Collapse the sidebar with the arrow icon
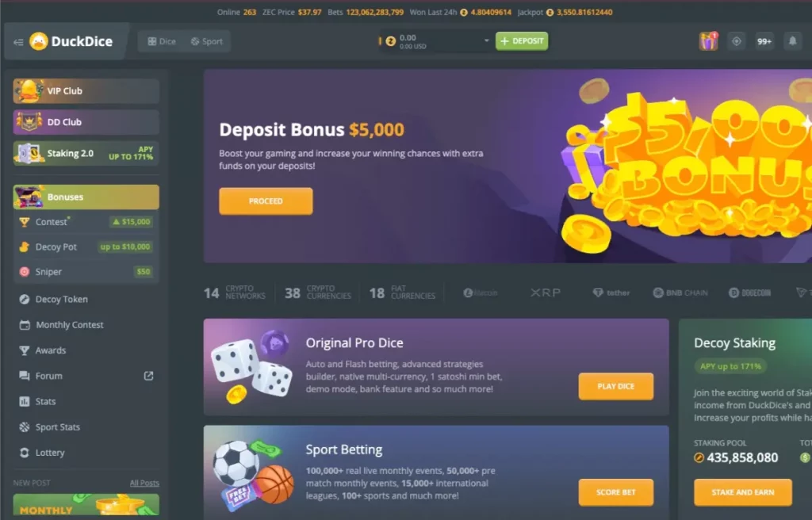Viewport: 812px width, 520px height. (18, 42)
